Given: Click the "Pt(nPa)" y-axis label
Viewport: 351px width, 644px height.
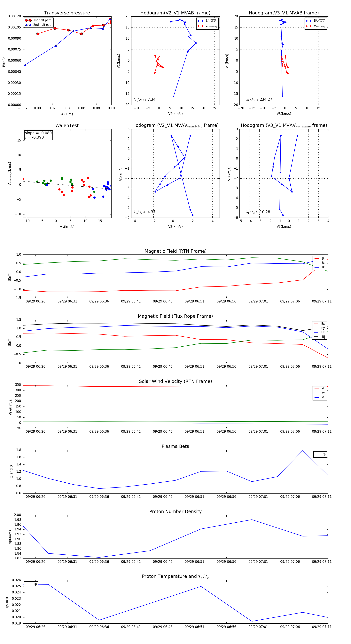Looking at the screenshot, I should (x=4, y=61).
